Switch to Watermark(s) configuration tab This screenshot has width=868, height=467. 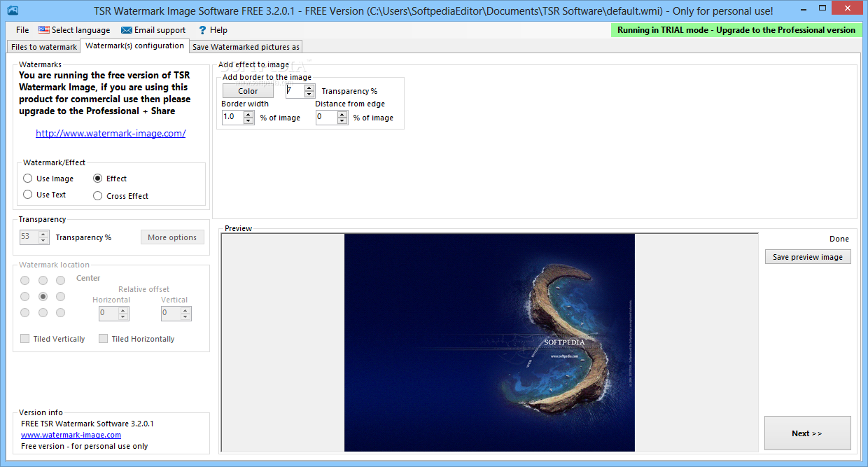pos(135,46)
